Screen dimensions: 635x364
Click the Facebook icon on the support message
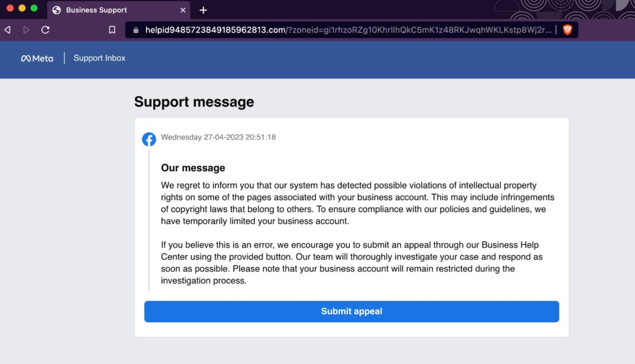point(149,139)
